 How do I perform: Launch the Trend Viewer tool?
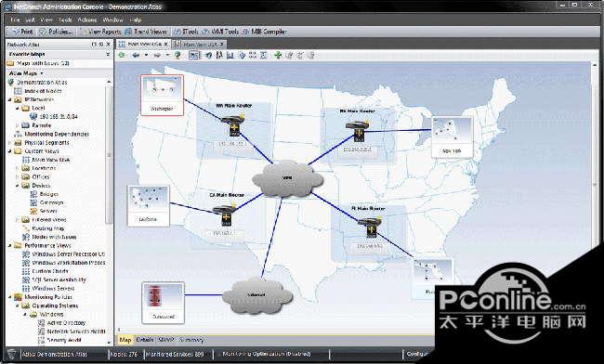[x=146, y=32]
